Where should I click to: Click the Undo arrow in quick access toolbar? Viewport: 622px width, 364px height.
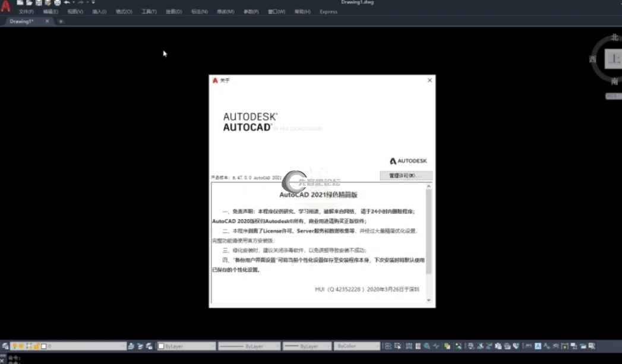(67, 3)
